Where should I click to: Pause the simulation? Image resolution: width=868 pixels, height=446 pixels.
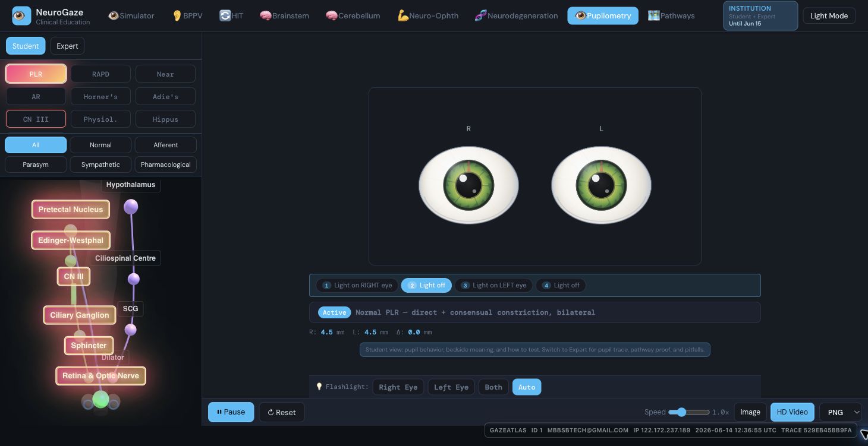pyautogui.click(x=231, y=412)
